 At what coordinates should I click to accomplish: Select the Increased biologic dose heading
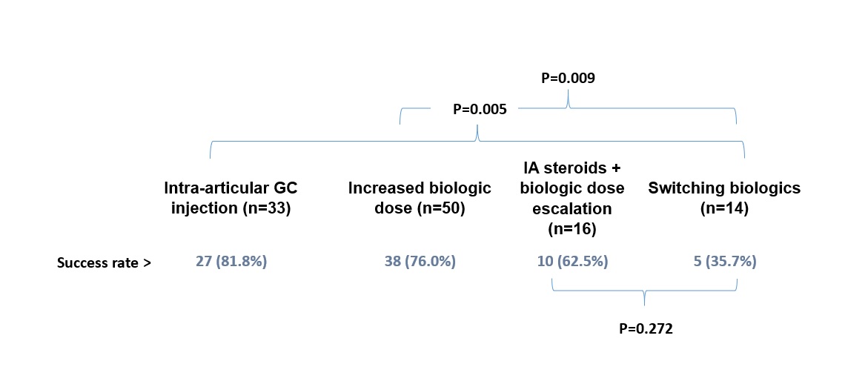[x=420, y=198]
